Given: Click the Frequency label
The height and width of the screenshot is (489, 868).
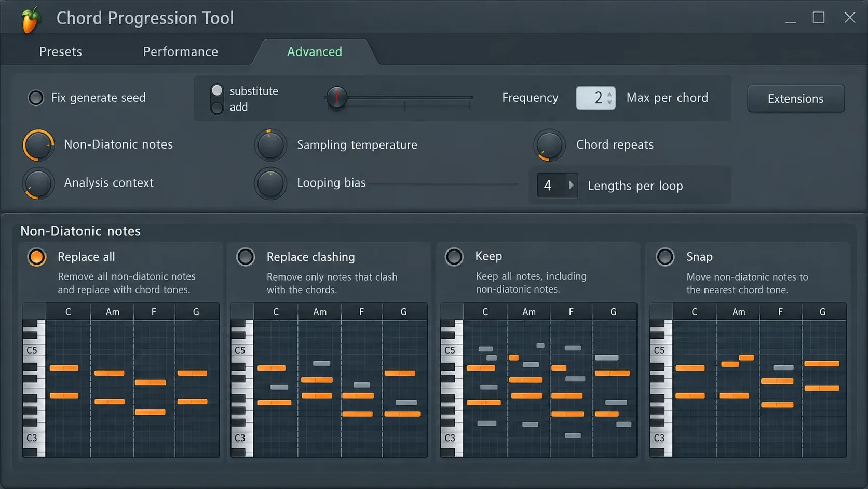Looking at the screenshot, I should (530, 98).
